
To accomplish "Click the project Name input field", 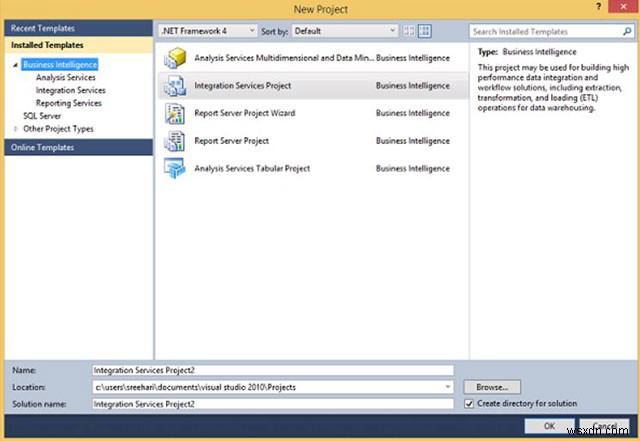I will click(x=273, y=370).
